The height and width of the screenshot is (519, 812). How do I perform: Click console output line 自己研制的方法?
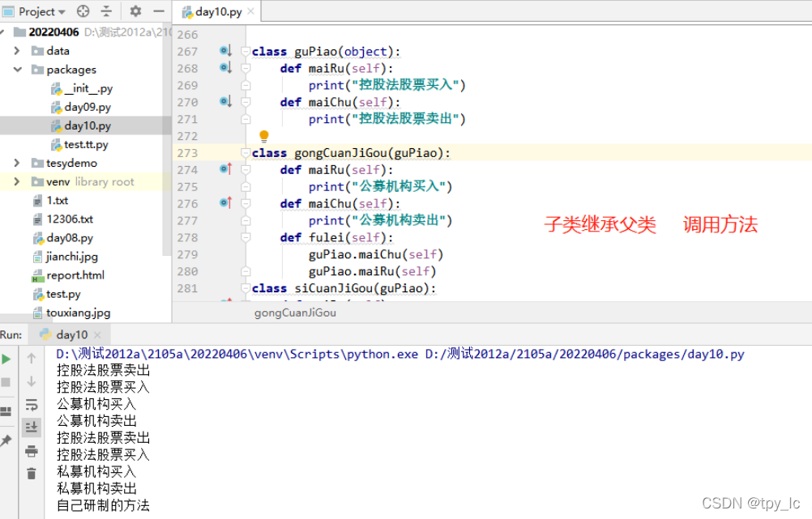[103, 505]
